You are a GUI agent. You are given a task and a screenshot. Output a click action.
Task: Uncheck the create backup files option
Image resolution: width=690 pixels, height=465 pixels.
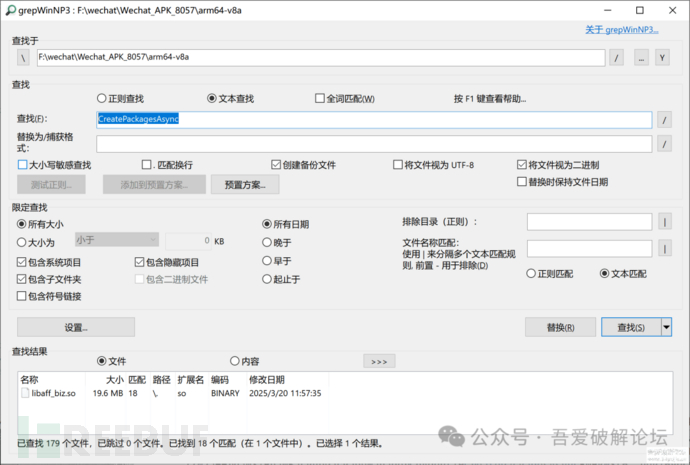pyautogui.click(x=277, y=165)
